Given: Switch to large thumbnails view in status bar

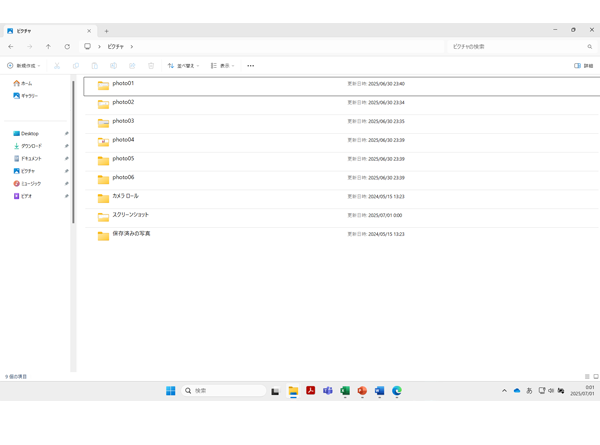Looking at the screenshot, I should [596, 377].
